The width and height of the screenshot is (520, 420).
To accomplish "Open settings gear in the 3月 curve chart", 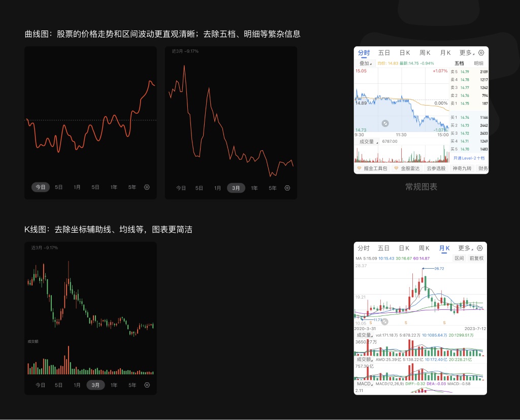I will point(287,188).
